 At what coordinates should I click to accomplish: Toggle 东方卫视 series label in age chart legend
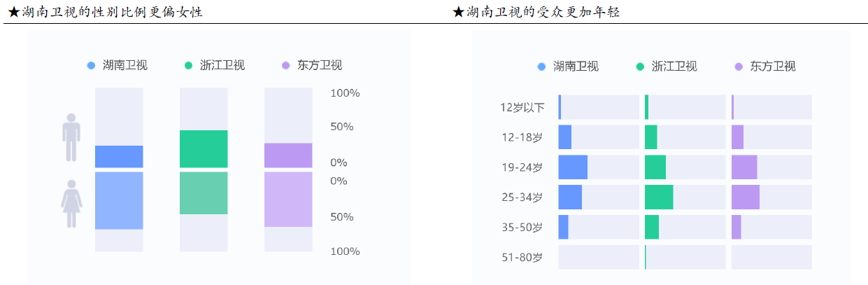coord(773,67)
